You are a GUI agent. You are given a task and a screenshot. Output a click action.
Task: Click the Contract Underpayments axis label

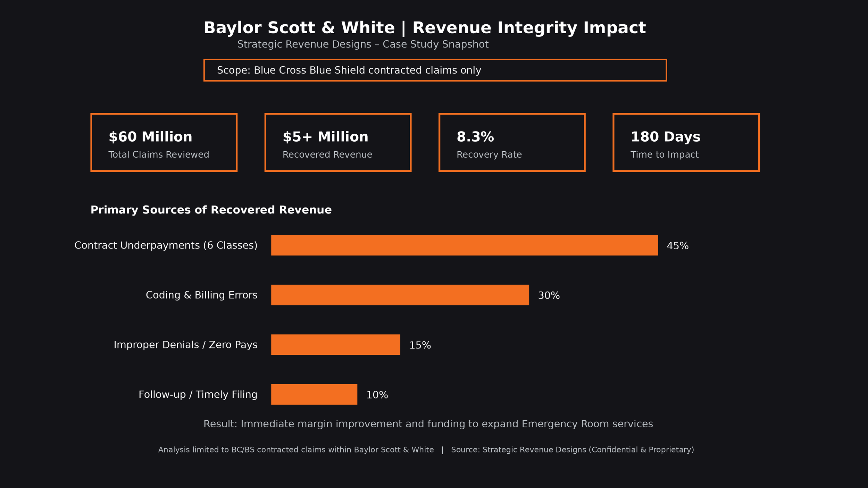click(x=166, y=245)
